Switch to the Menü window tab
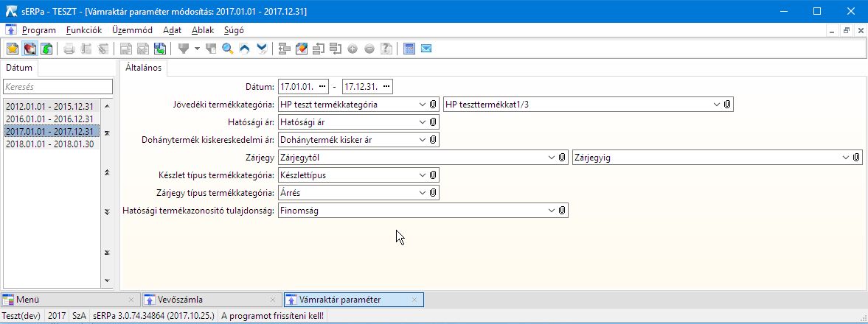Screen dimensions: 868x324 [69, 300]
